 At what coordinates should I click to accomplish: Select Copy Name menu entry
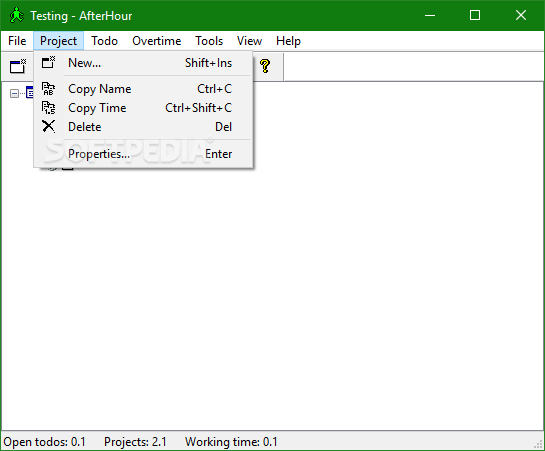click(x=143, y=89)
